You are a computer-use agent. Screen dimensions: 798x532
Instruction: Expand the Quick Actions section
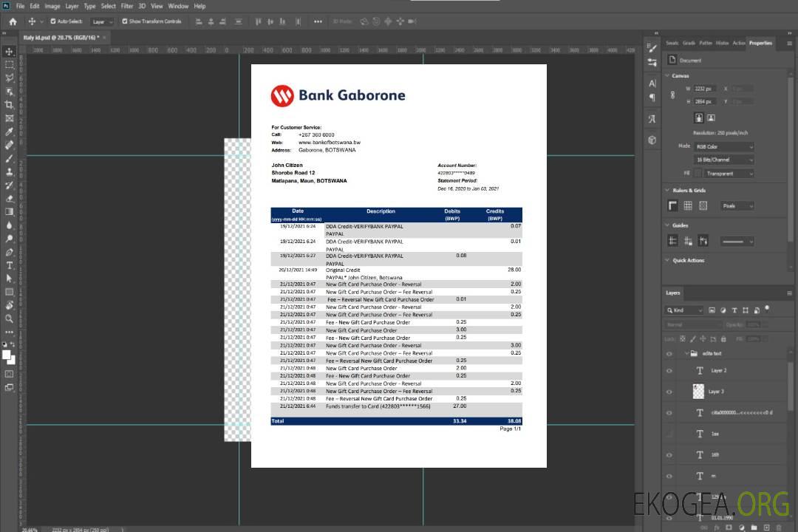click(x=667, y=260)
